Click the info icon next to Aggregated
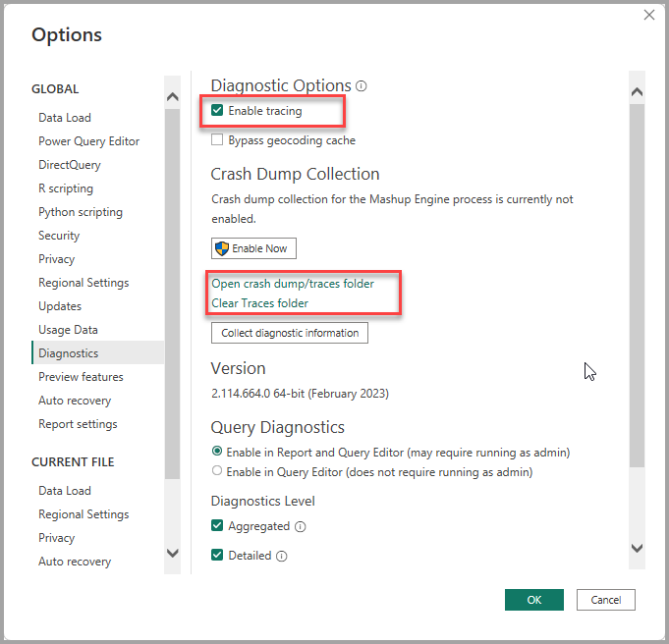669x644 pixels. [301, 527]
